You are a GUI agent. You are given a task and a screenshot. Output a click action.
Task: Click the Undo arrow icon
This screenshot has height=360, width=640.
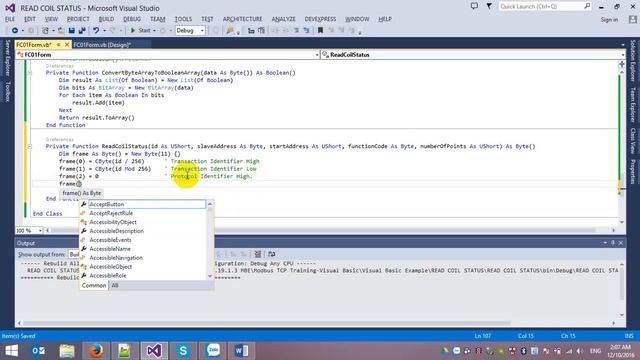tap(96, 31)
